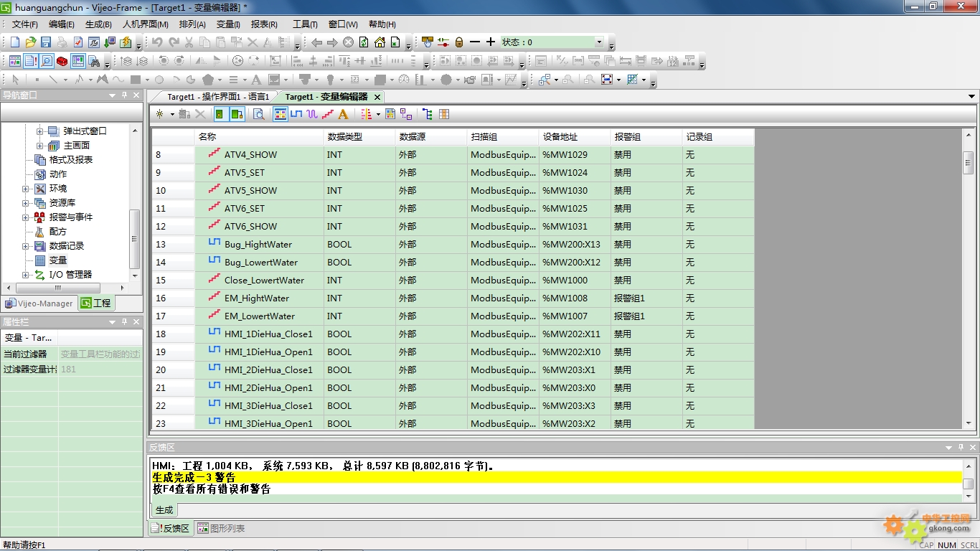Filter string variables orange A icon

(343, 114)
